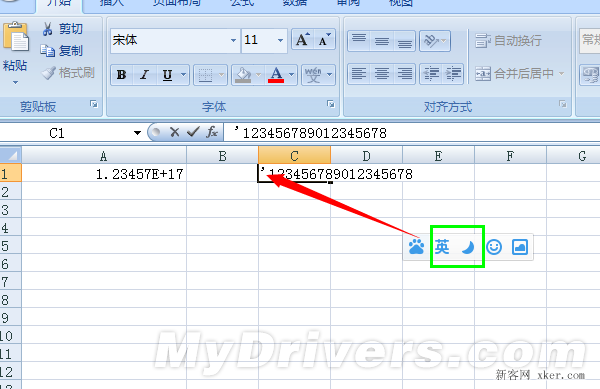
Task: Open the Formulas (公式) ribbon tab
Action: tap(242, 3)
